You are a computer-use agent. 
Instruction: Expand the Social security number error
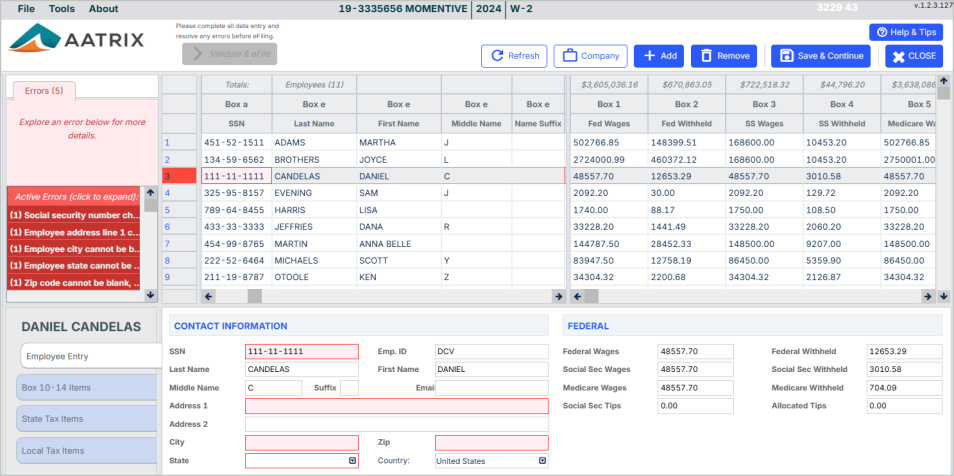pos(75,215)
